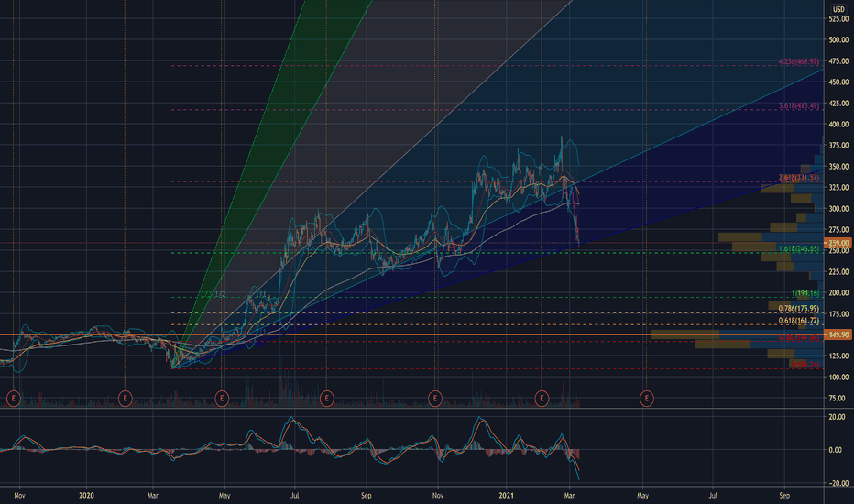Select the 0(109.24) Fibonacci level label
The height and width of the screenshot is (504, 854).
(805, 365)
